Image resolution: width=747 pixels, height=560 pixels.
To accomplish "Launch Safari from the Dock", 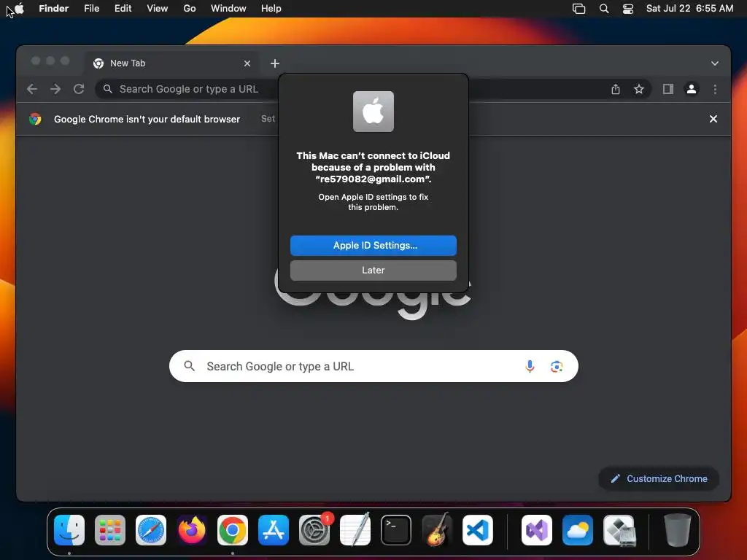I will pyautogui.click(x=151, y=530).
